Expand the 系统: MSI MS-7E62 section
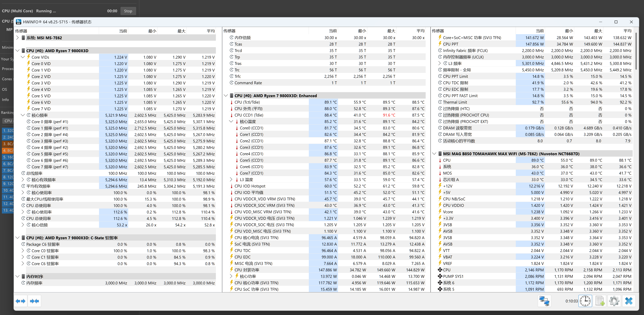Image resolution: width=644 pixels, height=315 pixels. pyautogui.click(x=17, y=38)
